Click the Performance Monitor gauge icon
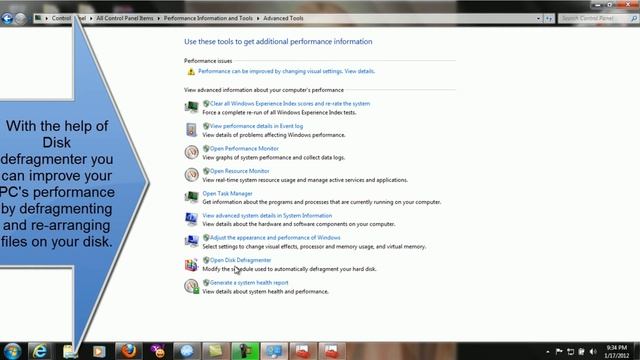Viewport: 640px width, 360px height. [191, 152]
